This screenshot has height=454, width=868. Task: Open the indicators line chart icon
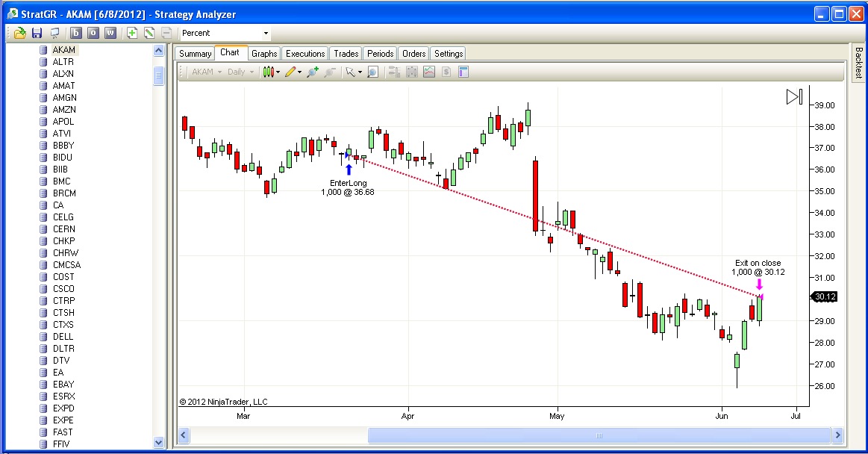click(429, 72)
